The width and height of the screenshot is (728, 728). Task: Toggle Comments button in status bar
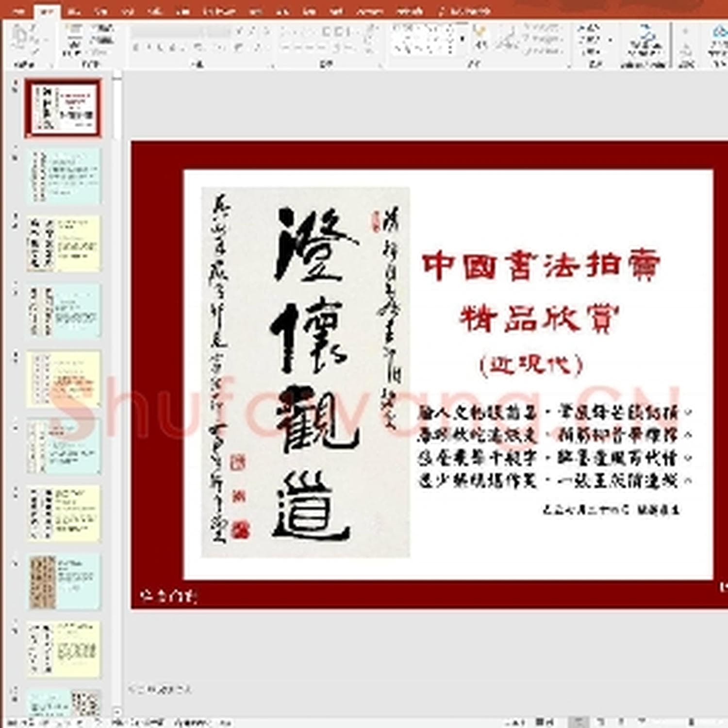[545, 722]
